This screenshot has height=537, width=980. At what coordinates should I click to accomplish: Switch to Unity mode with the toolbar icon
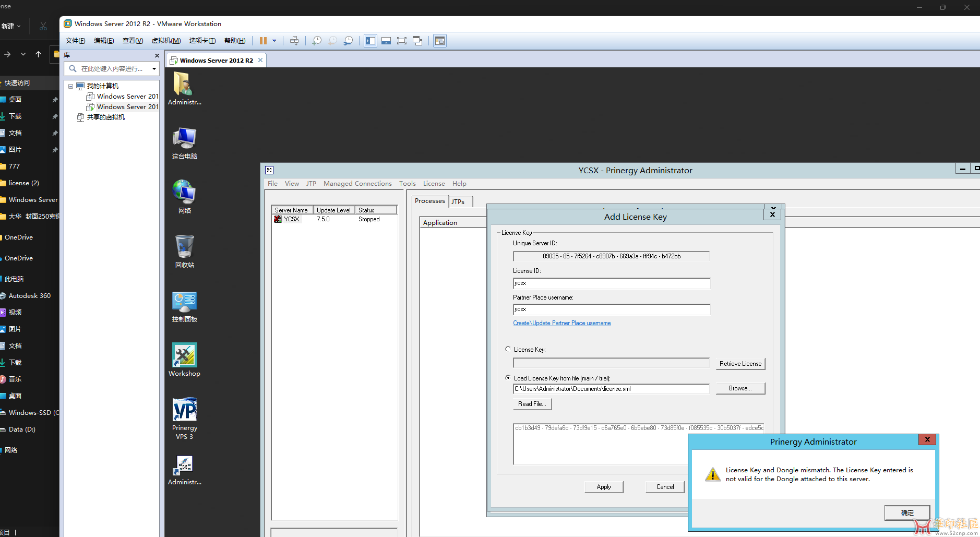pos(417,41)
